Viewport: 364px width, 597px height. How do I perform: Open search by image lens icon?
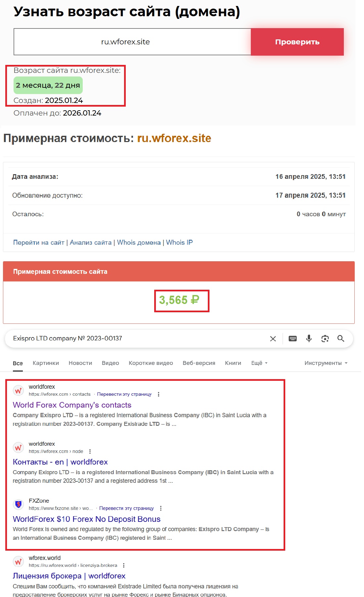[x=325, y=338]
